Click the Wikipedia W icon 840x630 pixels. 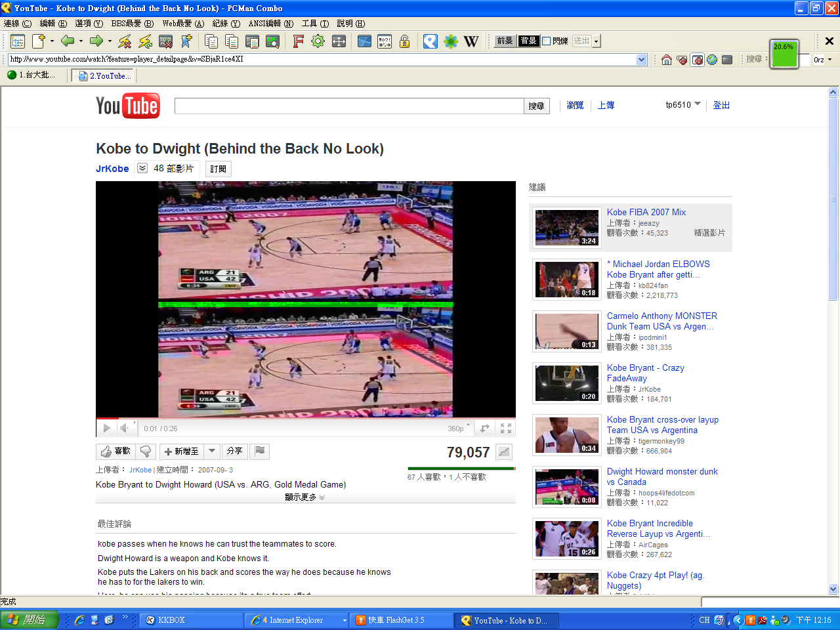[471, 41]
